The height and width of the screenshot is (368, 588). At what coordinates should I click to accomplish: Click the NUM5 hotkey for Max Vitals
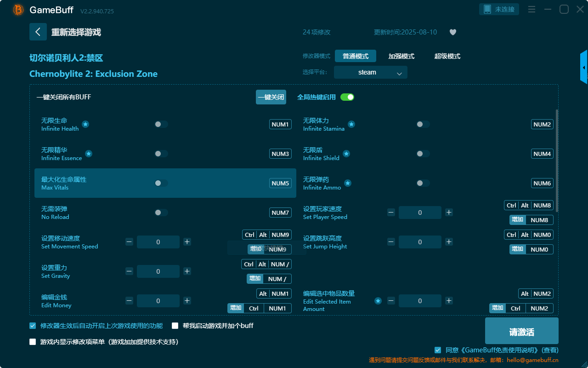coord(280,183)
